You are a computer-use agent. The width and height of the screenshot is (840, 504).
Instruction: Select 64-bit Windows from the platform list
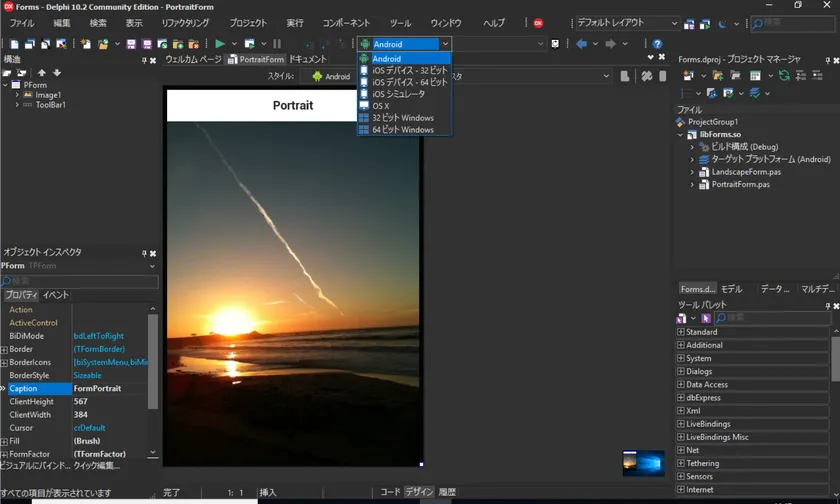[403, 130]
